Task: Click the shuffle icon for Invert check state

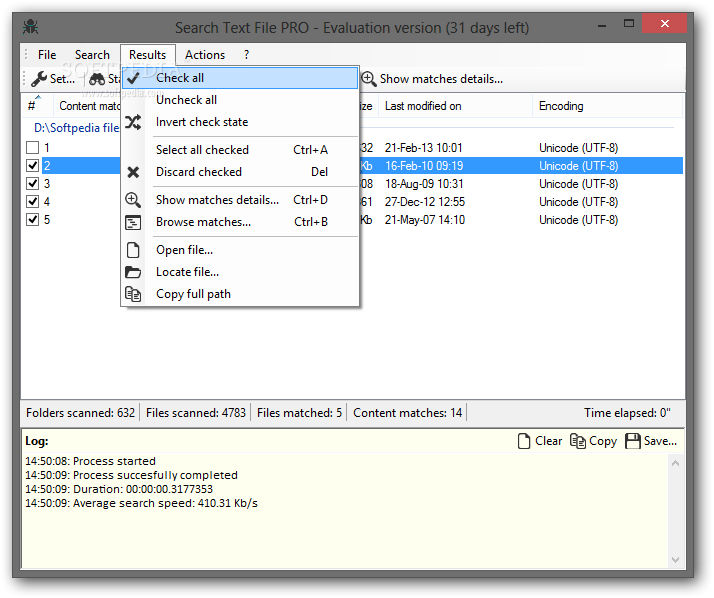Action: [133, 122]
